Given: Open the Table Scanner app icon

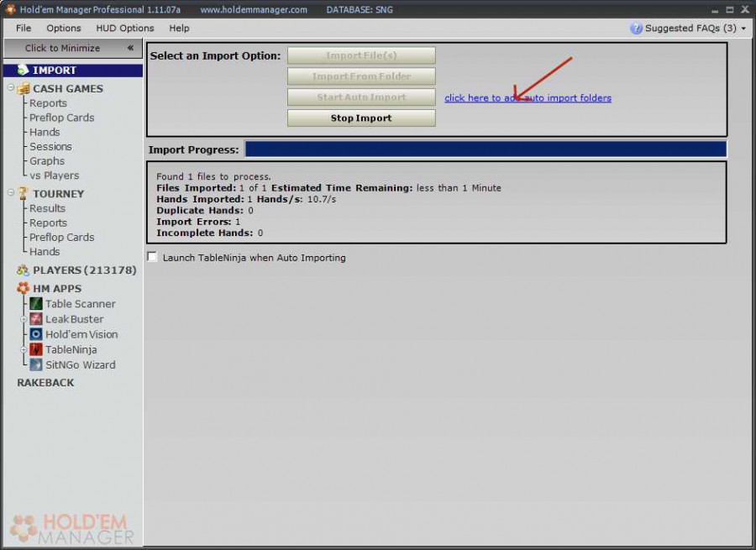Looking at the screenshot, I should pyautogui.click(x=35, y=304).
